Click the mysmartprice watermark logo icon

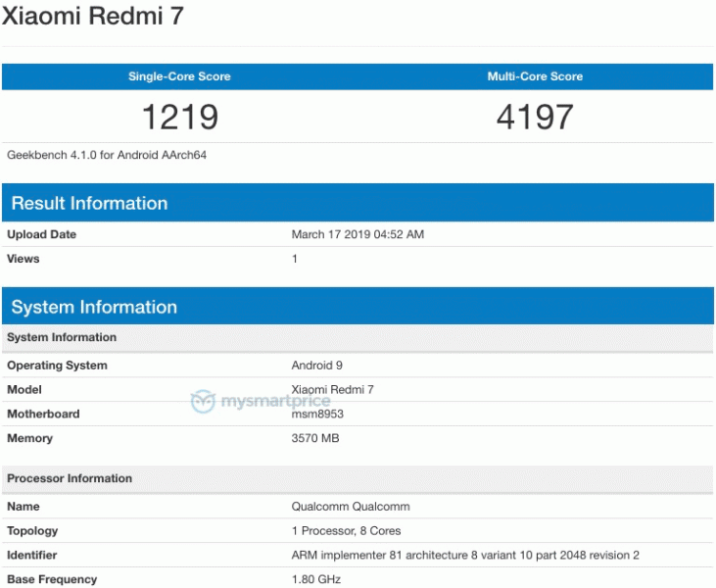pyautogui.click(x=202, y=402)
